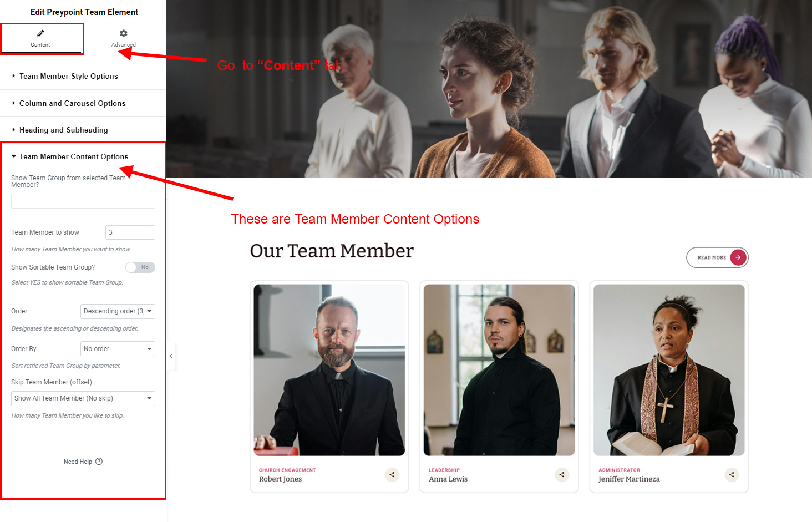The width and height of the screenshot is (812, 522).
Task: Open the Order By dropdown
Action: coord(118,349)
